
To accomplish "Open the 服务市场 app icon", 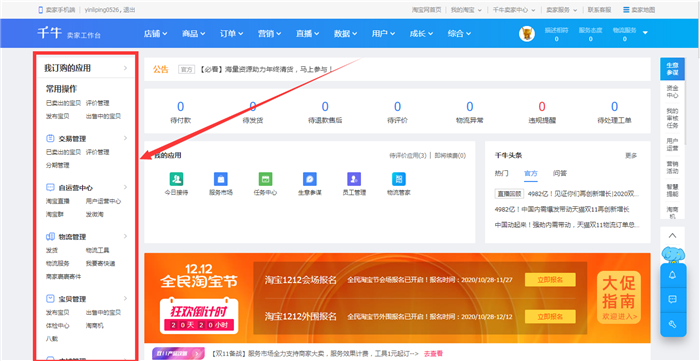I will click(x=221, y=178).
